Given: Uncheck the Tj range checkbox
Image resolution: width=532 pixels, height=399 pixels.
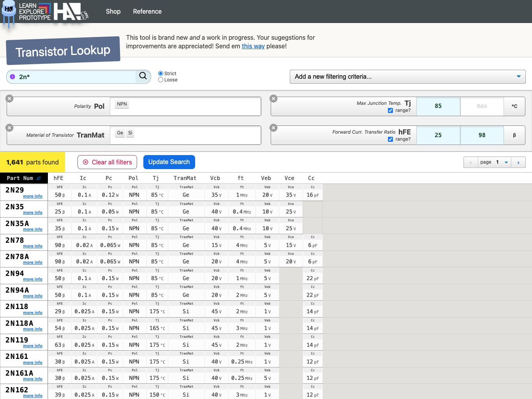Looking at the screenshot, I should pyautogui.click(x=390, y=111).
